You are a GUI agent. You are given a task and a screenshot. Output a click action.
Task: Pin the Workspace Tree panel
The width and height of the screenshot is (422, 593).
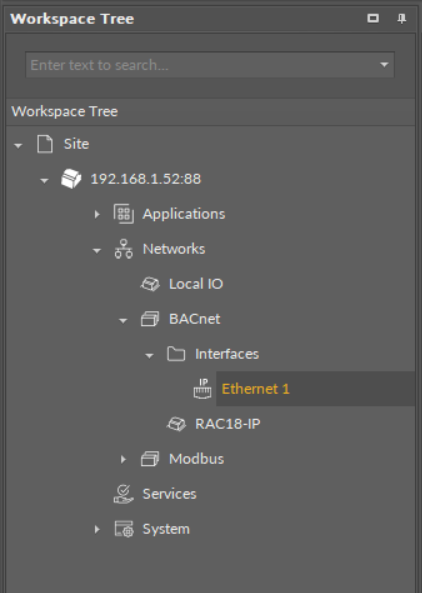[402, 18]
